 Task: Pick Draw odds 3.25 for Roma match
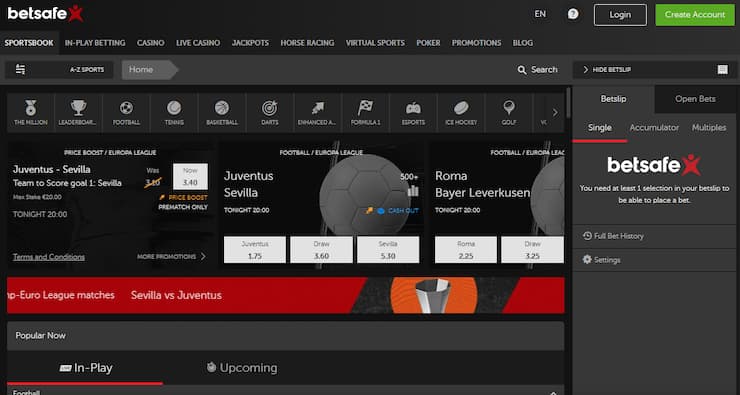(x=532, y=250)
